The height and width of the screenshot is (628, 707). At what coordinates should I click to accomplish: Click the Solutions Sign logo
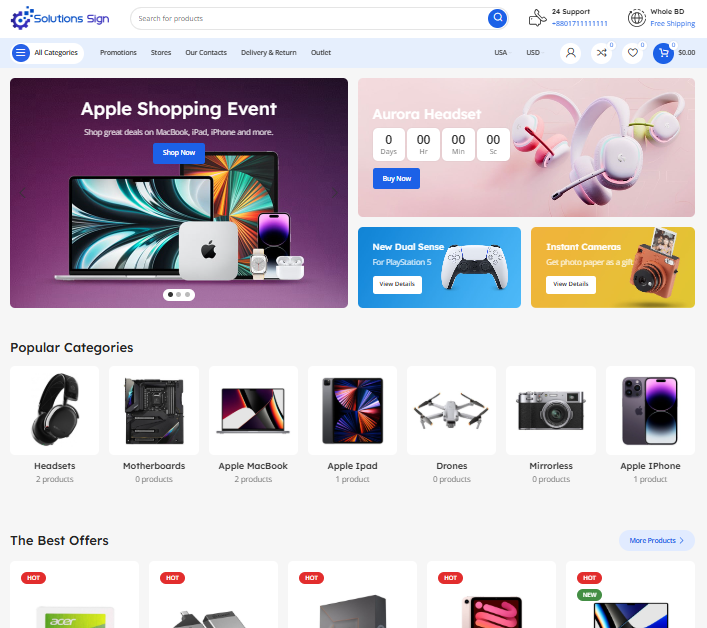click(x=60, y=18)
